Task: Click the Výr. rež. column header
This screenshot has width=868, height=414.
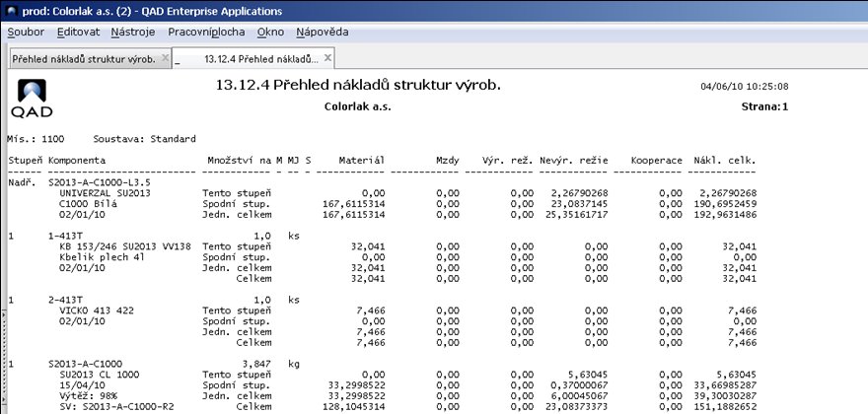Action: point(508,161)
